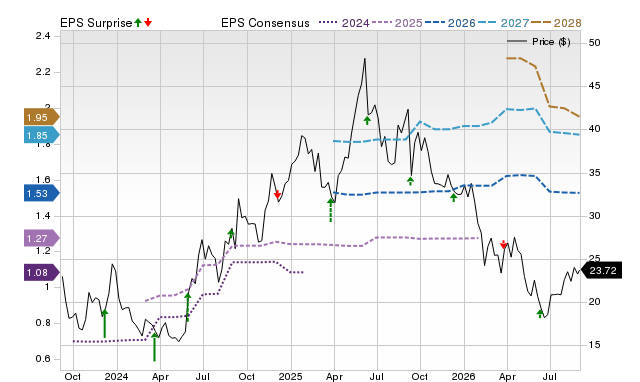Click the green surprise arrow near December 2025

[x=453, y=198]
